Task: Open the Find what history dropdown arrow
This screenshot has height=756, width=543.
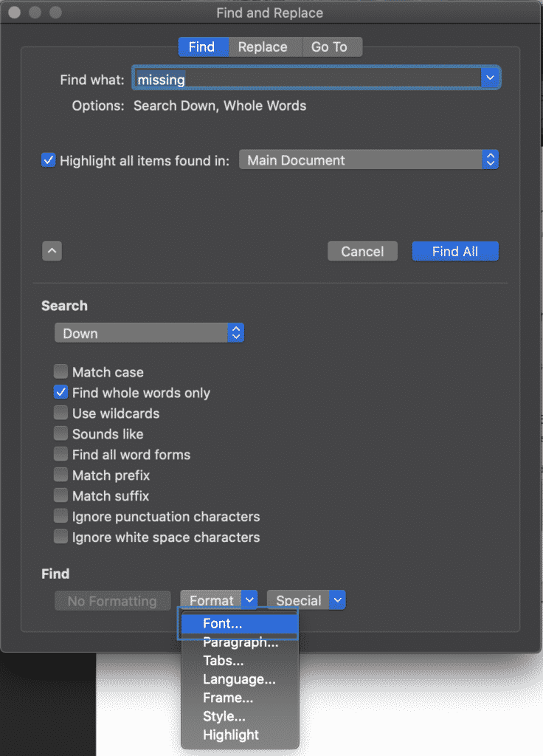Action: coord(490,77)
